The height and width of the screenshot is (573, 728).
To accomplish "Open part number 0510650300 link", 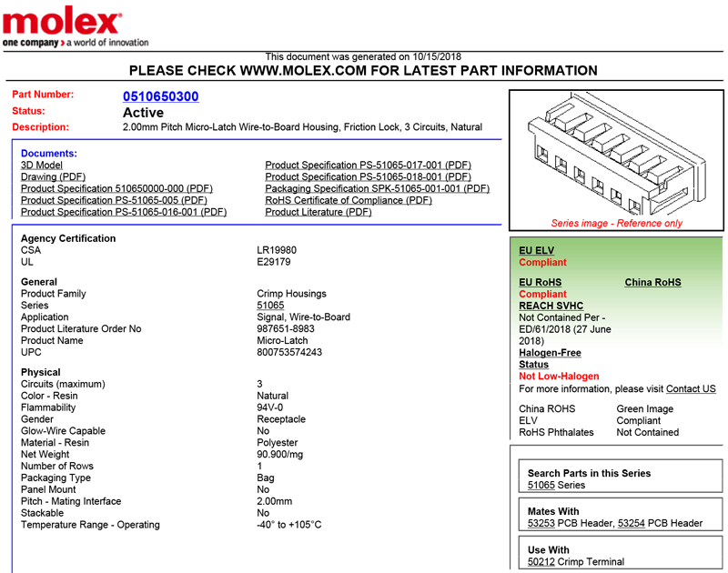I will pos(160,96).
